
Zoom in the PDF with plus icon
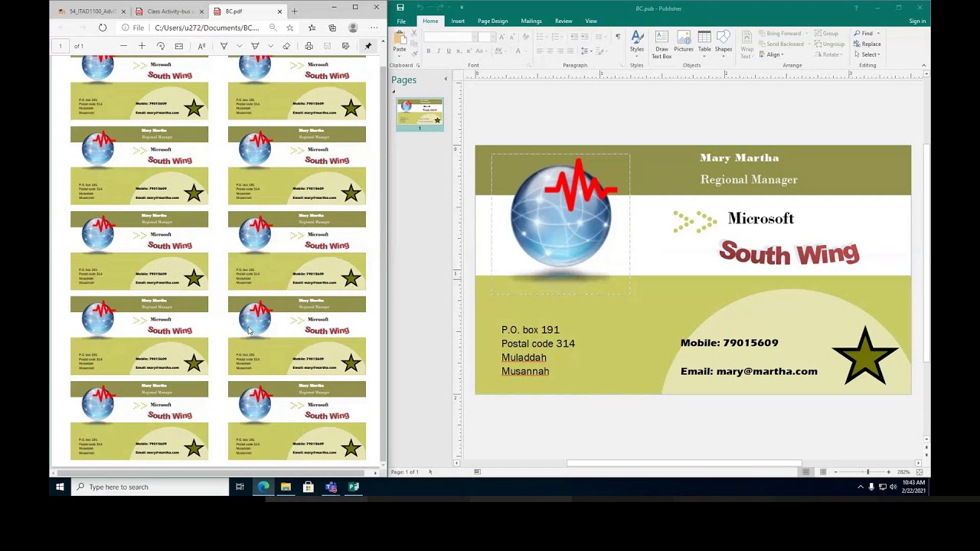142,46
